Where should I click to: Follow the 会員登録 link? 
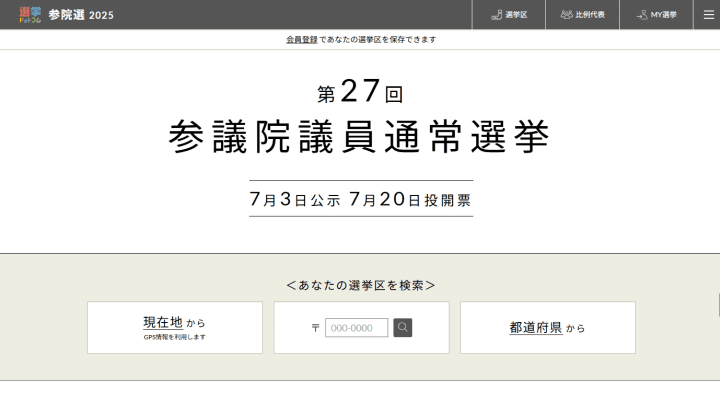click(301, 40)
